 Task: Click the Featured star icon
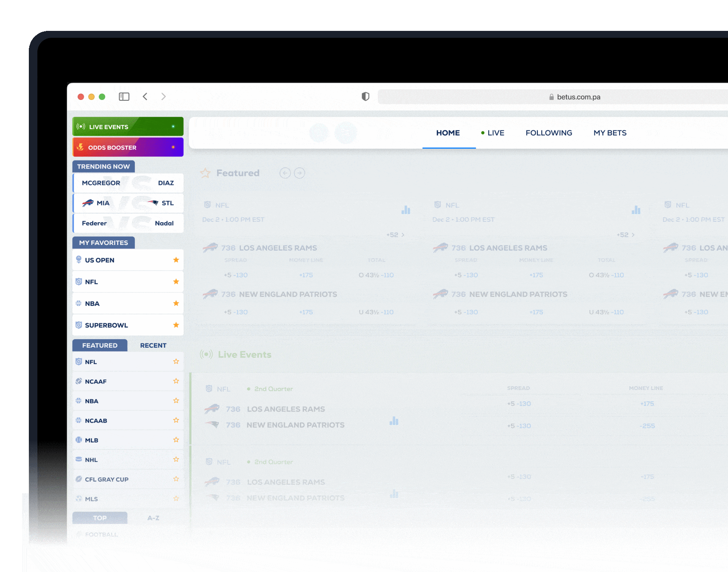click(205, 173)
